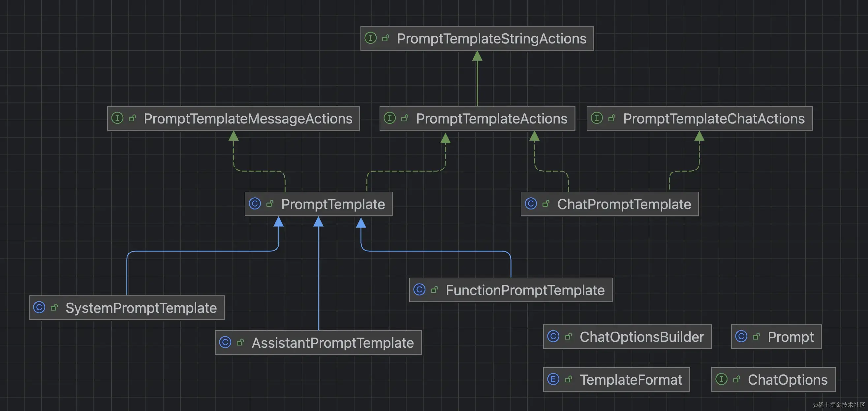
Task: Click the class icon on SystemPromptTemplate node
Action: coord(39,307)
